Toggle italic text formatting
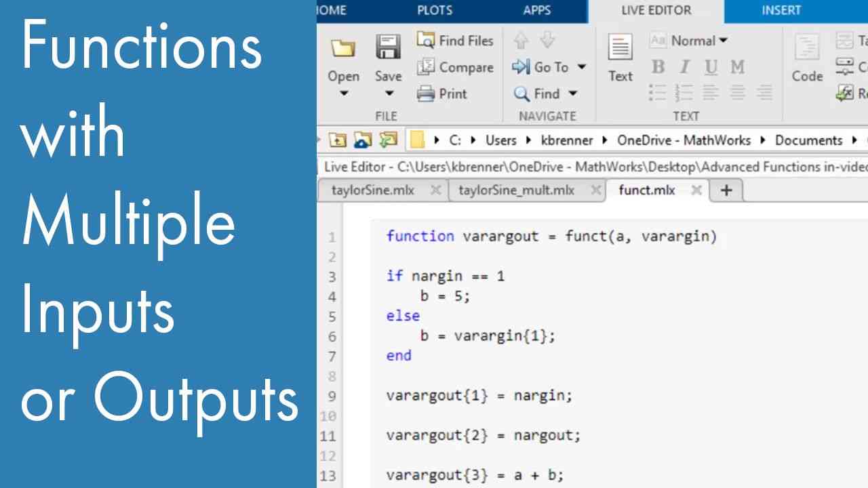This screenshot has width=868, height=488. point(684,67)
